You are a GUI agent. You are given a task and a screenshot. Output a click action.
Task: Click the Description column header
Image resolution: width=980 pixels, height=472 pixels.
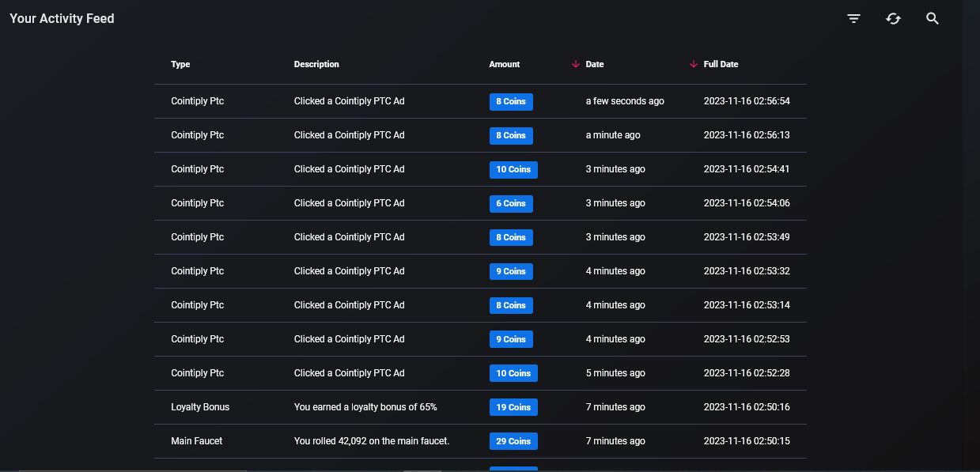pyautogui.click(x=316, y=64)
